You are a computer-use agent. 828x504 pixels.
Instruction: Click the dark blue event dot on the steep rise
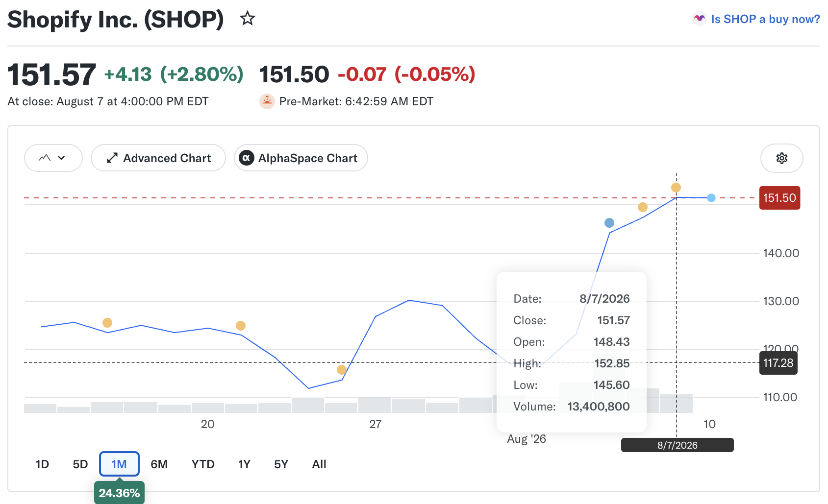(609, 223)
